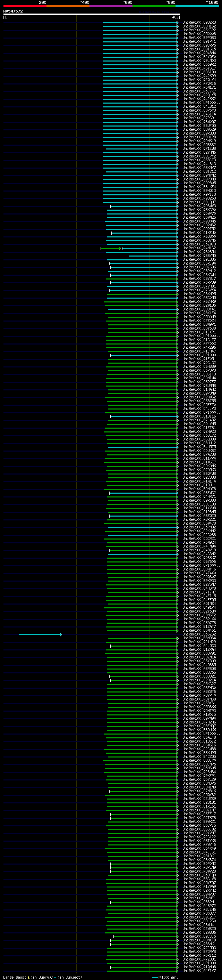Select hit label UniRef100_C6Y3A9
222x980 pixels.
coord(199,661)
